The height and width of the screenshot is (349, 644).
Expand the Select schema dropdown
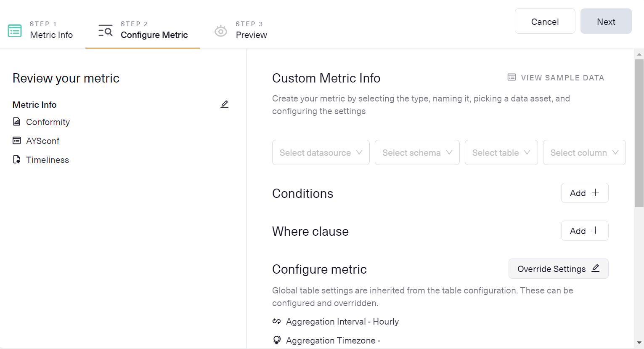(417, 152)
